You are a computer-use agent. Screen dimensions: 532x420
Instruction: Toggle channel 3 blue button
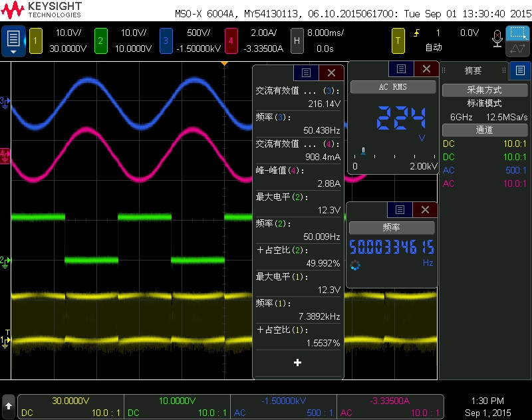pos(166,41)
